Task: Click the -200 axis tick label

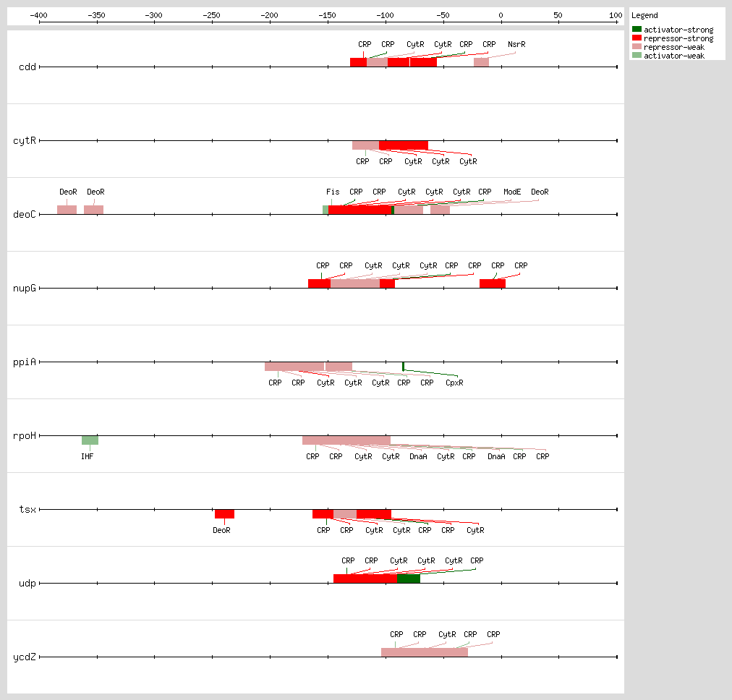Action: [x=269, y=15]
